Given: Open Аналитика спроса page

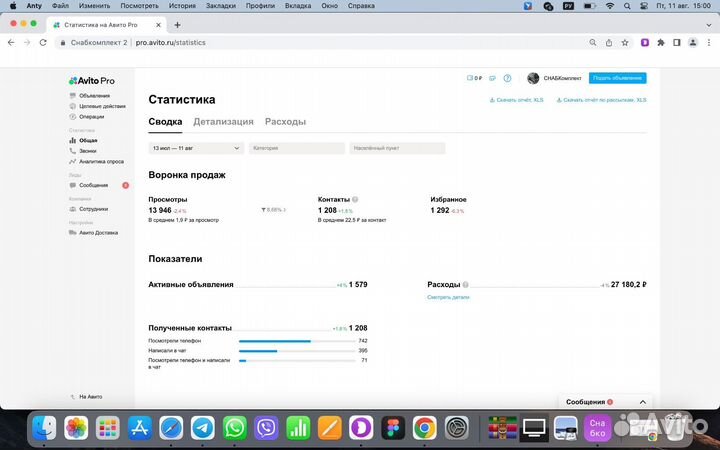Looking at the screenshot, I should [x=101, y=161].
